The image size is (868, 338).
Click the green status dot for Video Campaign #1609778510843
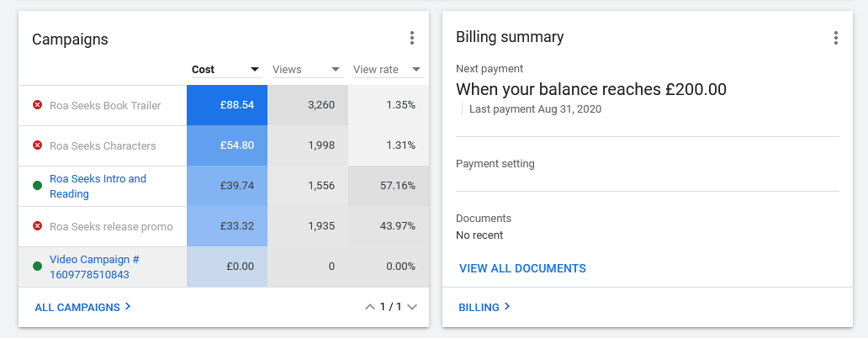point(37,267)
